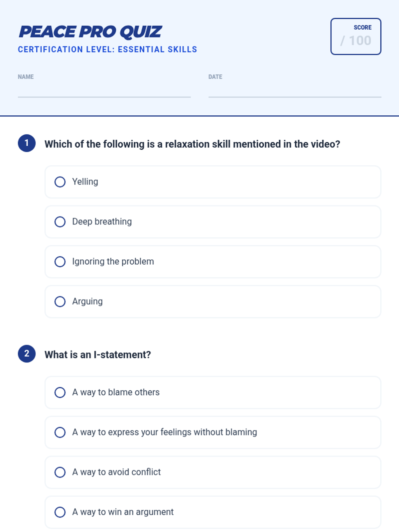Click the relaxation skill question text
Image resolution: width=399 pixels, height=532 pixels.
click(x=192, y=144)
